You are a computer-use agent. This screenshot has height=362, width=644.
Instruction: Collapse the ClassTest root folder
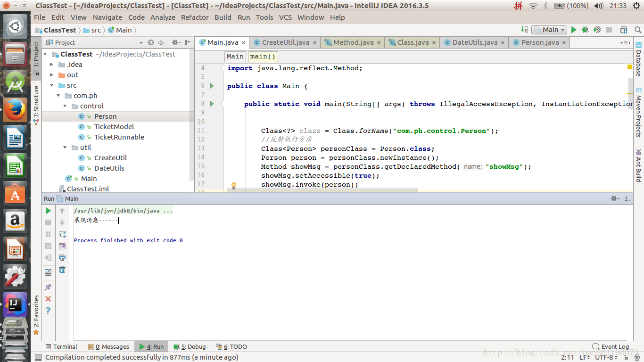coord(46,54)
